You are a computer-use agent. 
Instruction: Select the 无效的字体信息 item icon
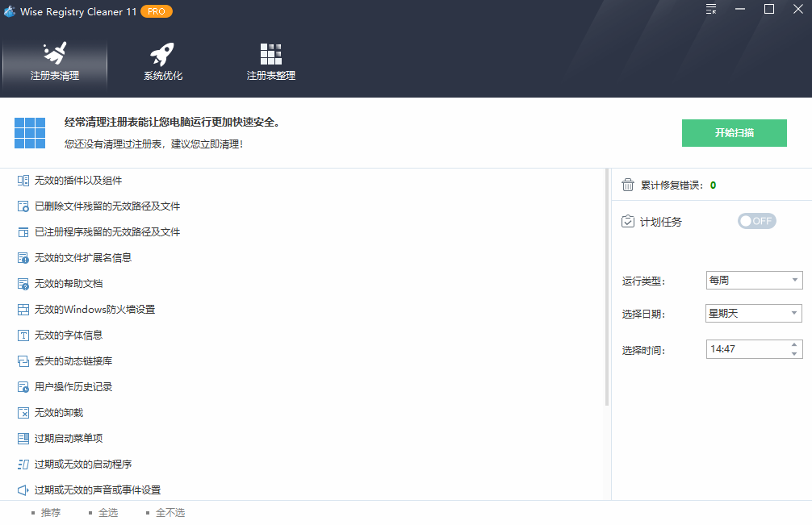click(x=22, y=335)
